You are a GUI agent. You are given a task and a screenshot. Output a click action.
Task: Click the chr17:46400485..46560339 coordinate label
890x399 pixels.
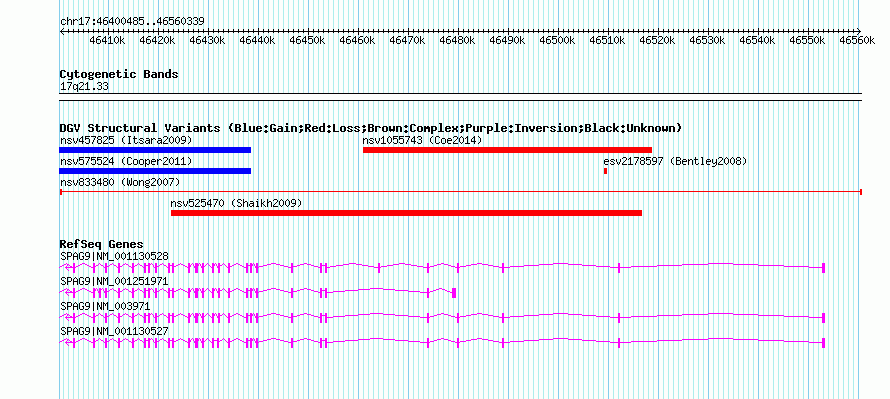pos(132,22)
